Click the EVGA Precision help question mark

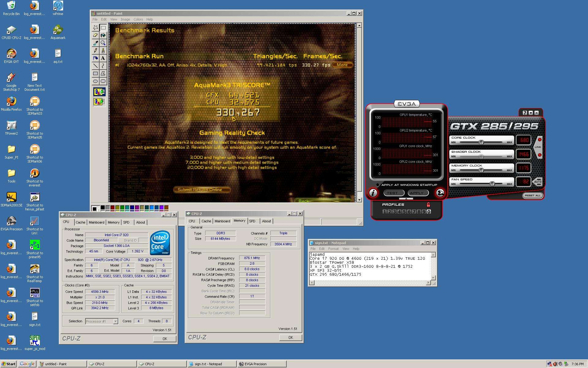(525, 113)
